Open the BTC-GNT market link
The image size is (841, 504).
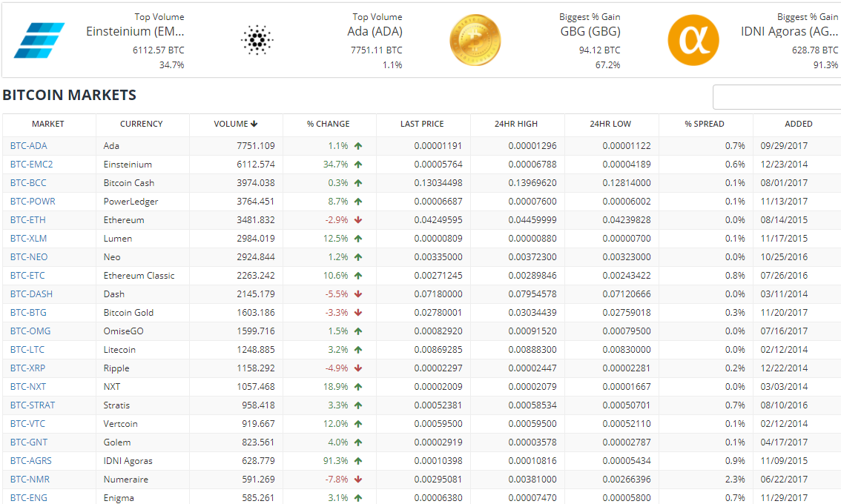coord(29,442)
